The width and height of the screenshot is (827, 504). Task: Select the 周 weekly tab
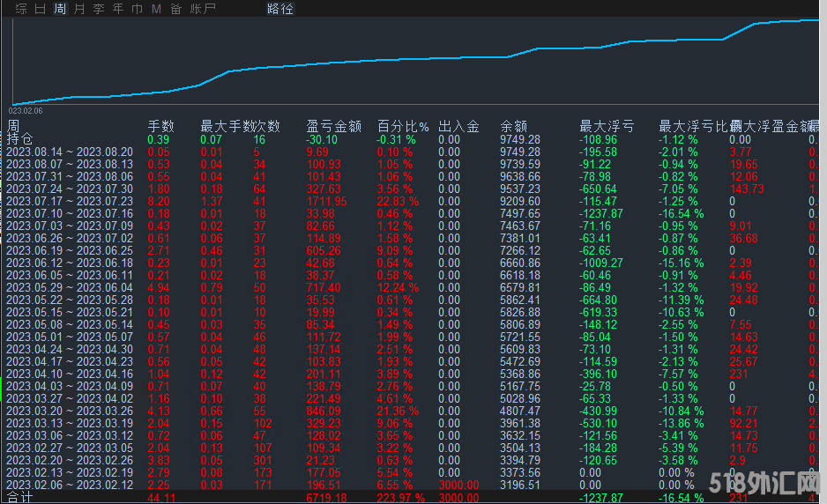[x=60, y=9]
